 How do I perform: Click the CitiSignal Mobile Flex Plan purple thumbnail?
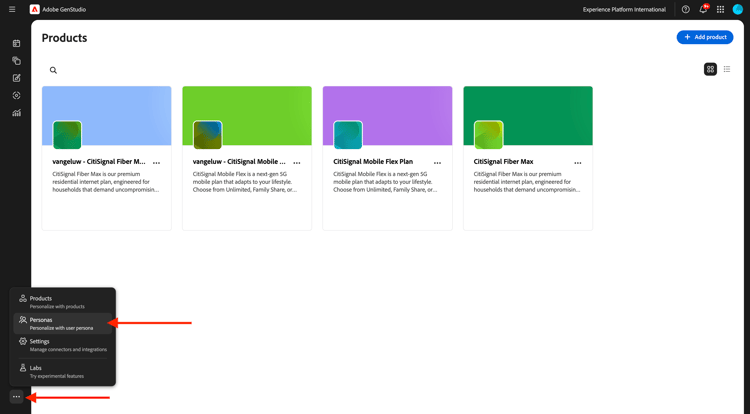(387, 116)
